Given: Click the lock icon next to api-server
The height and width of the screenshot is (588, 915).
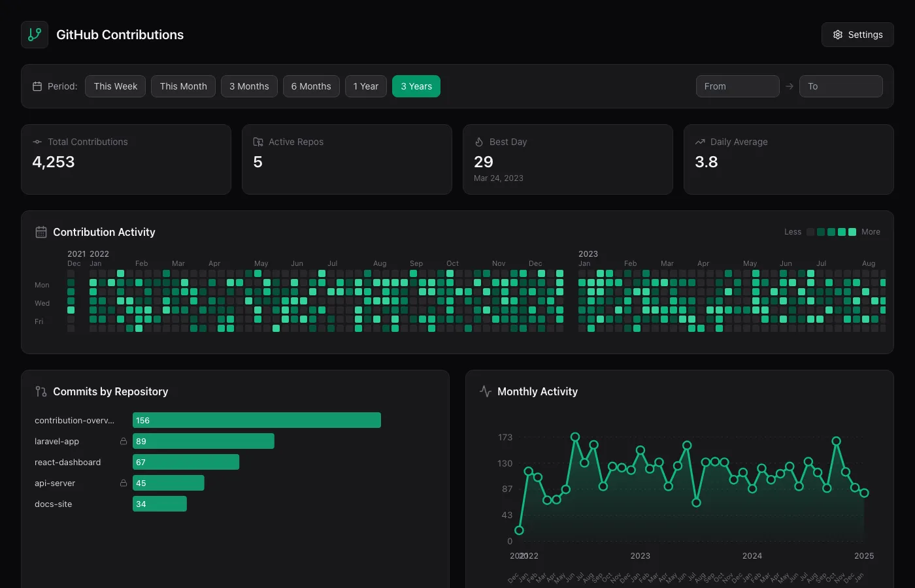Looking at the screenshot, I should pyautogui.click(x=124, y=483).
